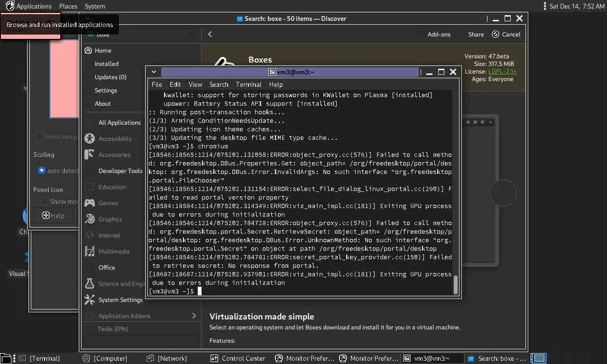Click the workspace switcher in the bottom panel
The image size is (607, 364).
539,358
